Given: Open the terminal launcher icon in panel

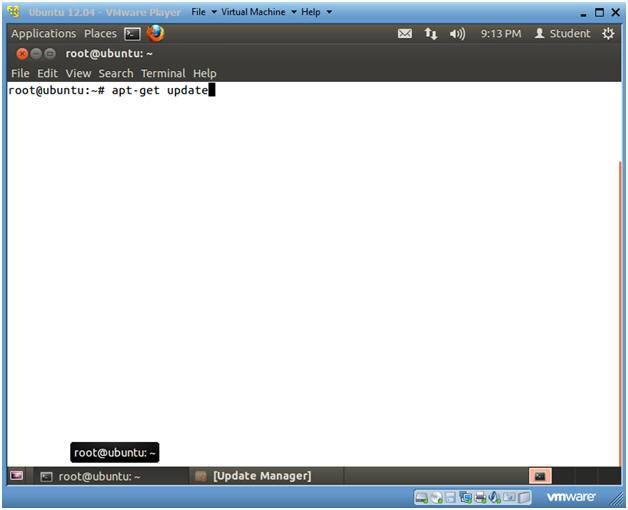Looking at the screenshot, I should click(132, 33).
